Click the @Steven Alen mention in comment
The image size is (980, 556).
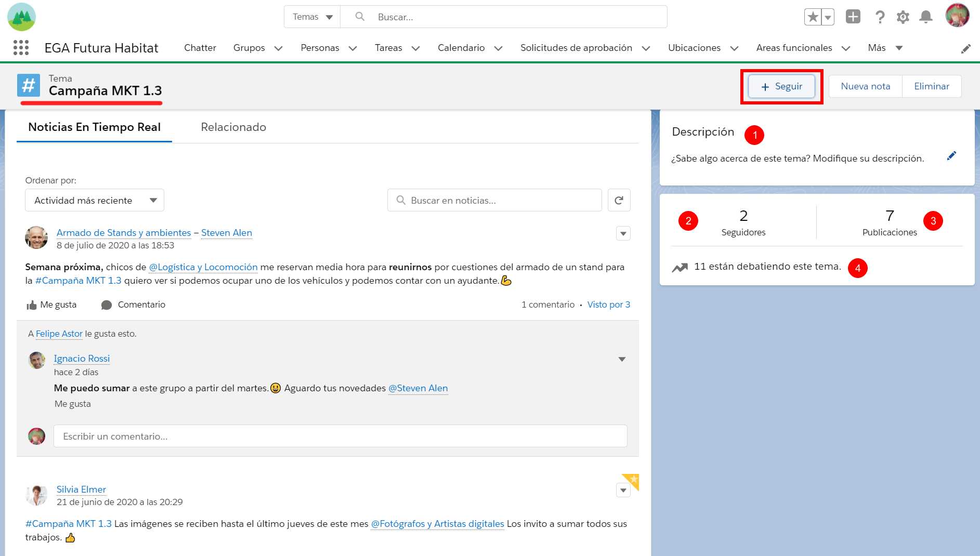pos(418,388)
